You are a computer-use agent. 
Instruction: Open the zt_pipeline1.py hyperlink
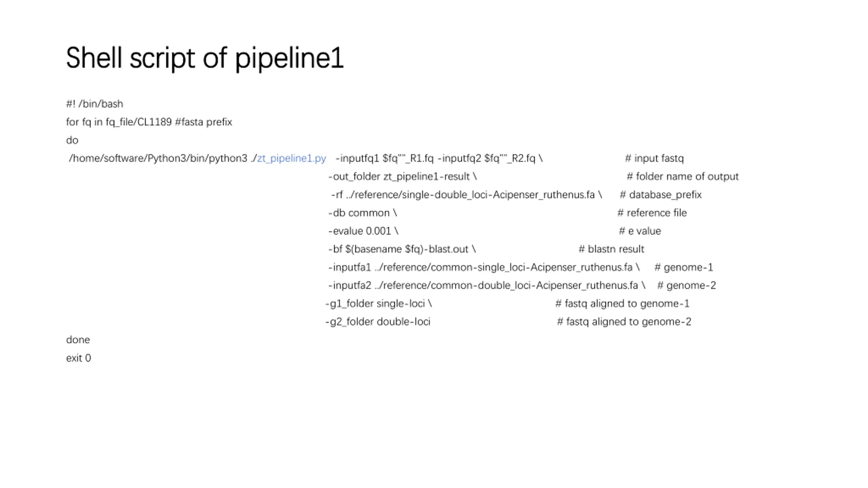[292, 159]
